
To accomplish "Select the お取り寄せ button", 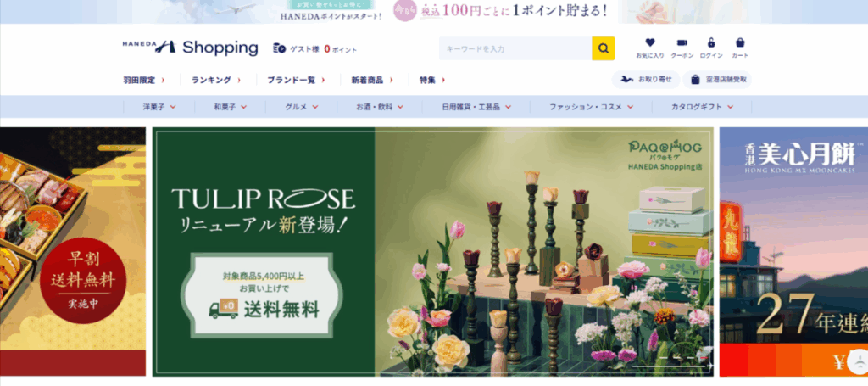I will click(x=646, y=79).
